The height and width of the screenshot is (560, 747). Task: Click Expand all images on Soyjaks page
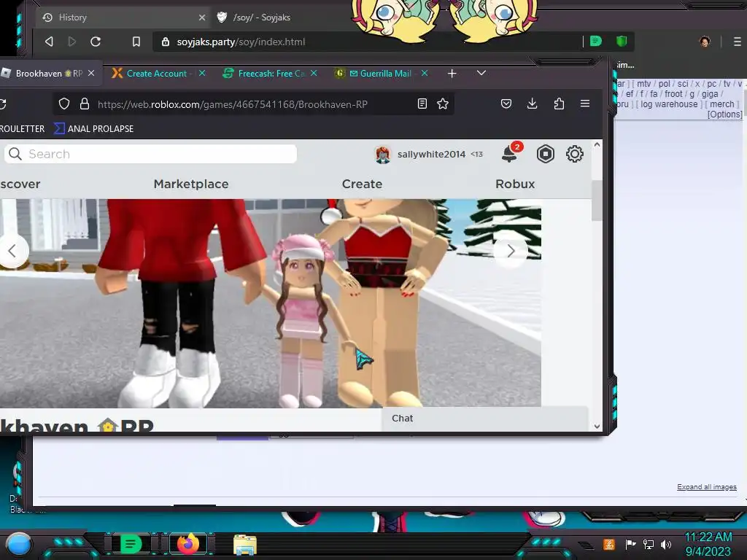706,486
